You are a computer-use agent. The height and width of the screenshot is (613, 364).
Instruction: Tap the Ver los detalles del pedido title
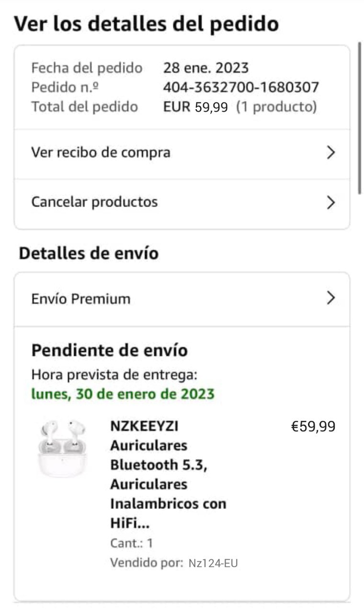tap(146, 24)
